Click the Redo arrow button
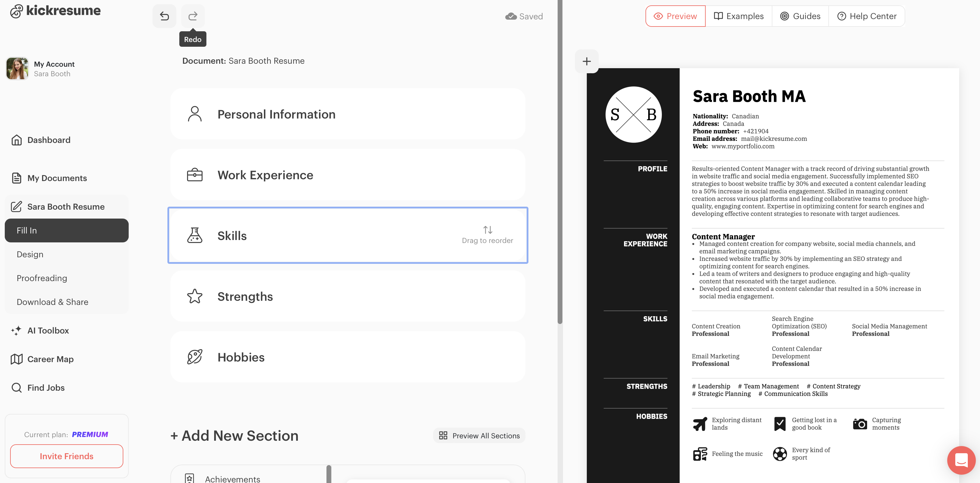The height and width of the screenshot is (483, 980). 193,16
